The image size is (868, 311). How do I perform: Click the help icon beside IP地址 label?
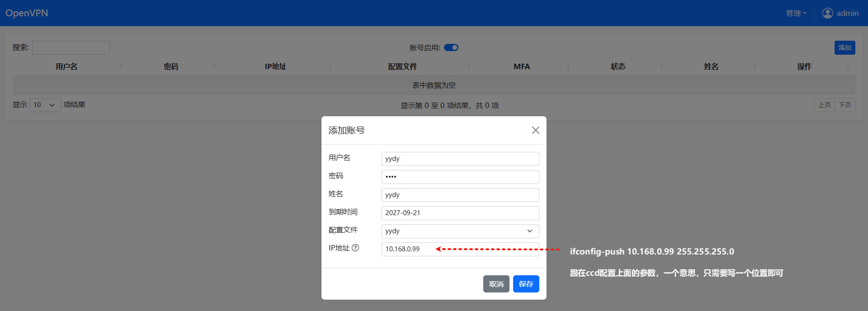click(x=355, y=248)
